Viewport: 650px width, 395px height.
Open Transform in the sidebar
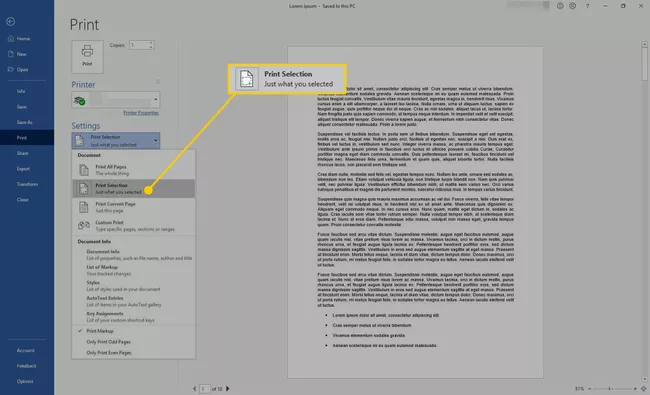[27, 184]
